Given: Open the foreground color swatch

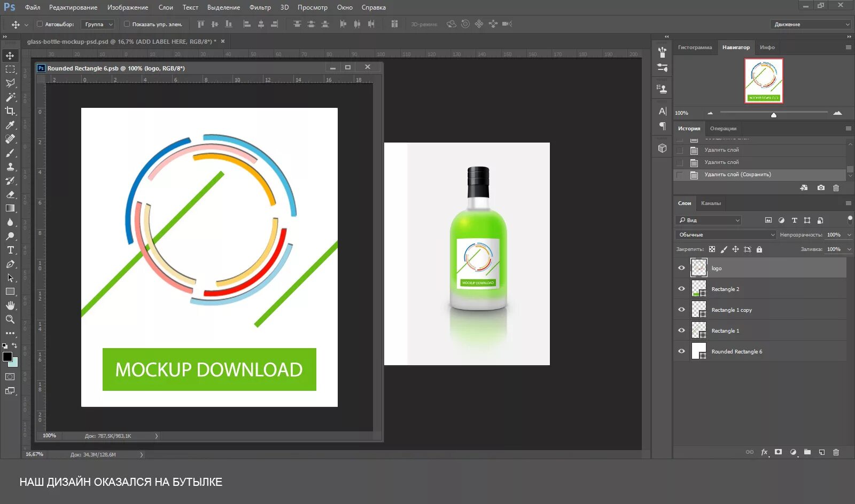Looking at the screenshot, I should [x=7, y=357].
